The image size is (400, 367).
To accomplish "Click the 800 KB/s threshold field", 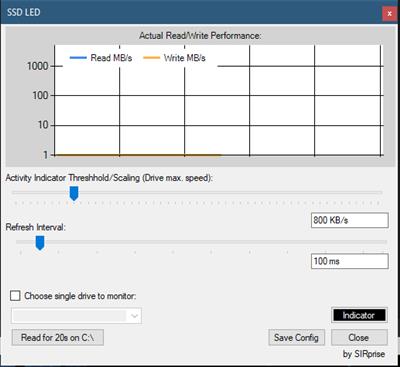I will point(350,220).
